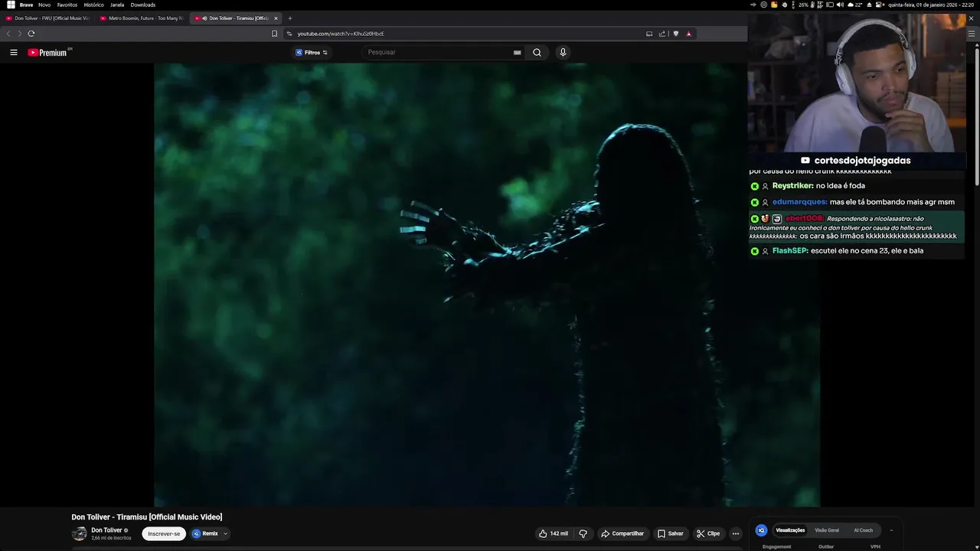The width and height of the screenshot is (980, 551).
Task: Click the date and time clock
Action: [x=931, y=5]
